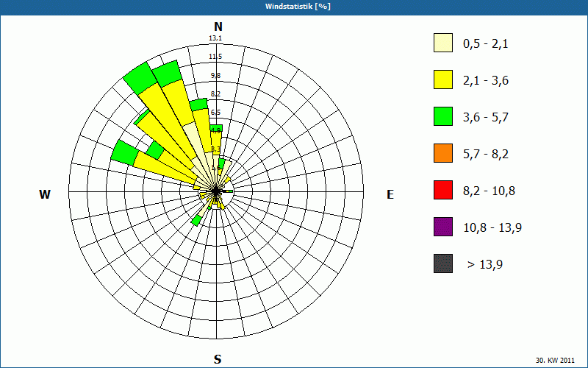This screenshot has width=588, height=368.
Task: Click the red 8,2 - 10,8 legend swatch
Action: [443, 190]
